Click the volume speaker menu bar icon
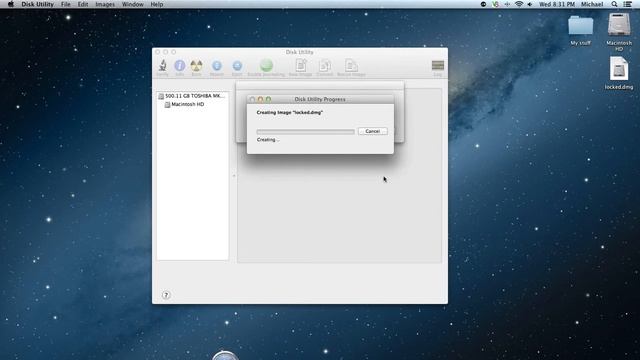The width and height of the screenshot is (640, 360). click(x=530, y=4)
